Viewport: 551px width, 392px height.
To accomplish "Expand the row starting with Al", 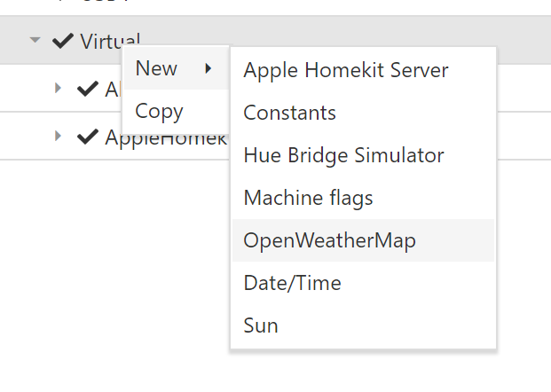I will [x=58, y=88].
